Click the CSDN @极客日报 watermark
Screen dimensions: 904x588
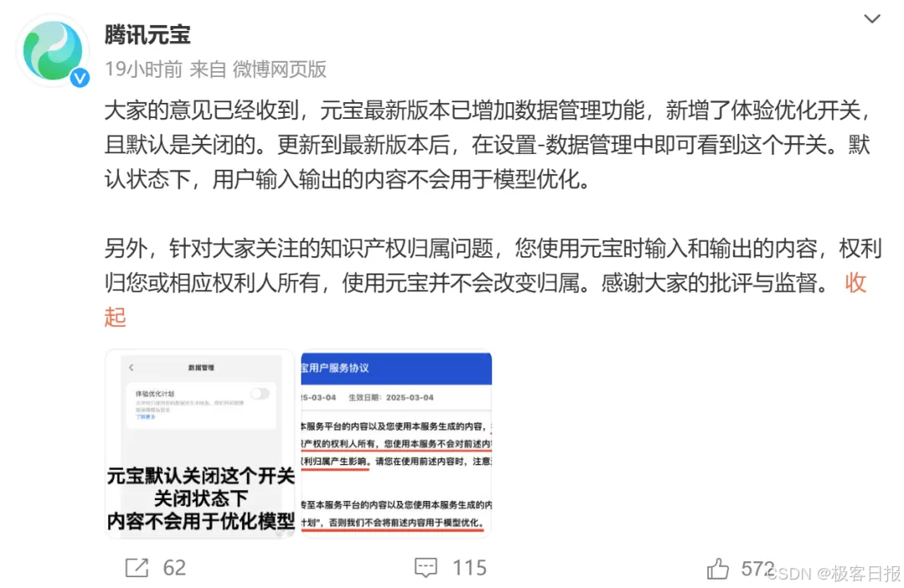(834, 574)
